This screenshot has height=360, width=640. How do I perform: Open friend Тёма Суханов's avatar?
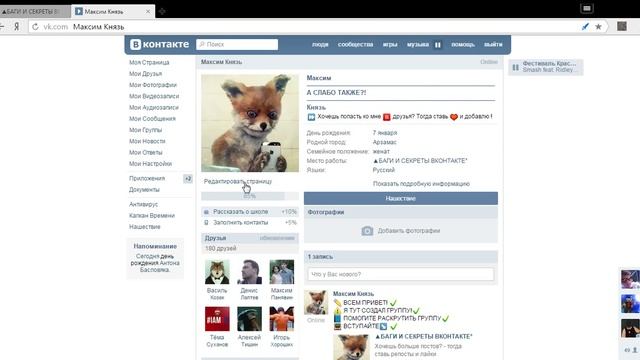tap(217, 319)
